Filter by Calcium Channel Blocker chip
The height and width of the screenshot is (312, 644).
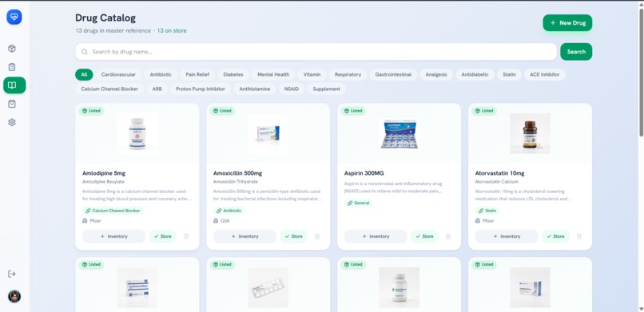[x=109, y=89]
